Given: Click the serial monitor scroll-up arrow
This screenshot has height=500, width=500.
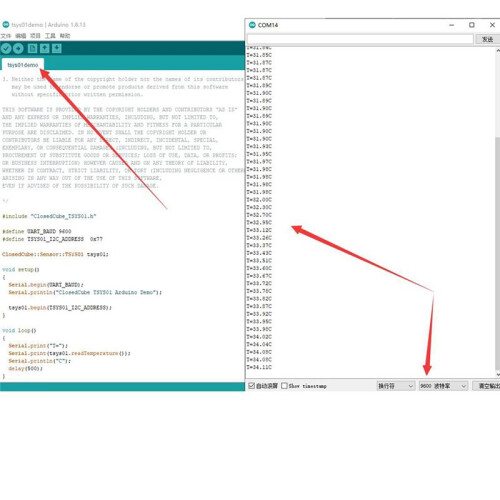Looking at the screenshot, I should 498,51.
